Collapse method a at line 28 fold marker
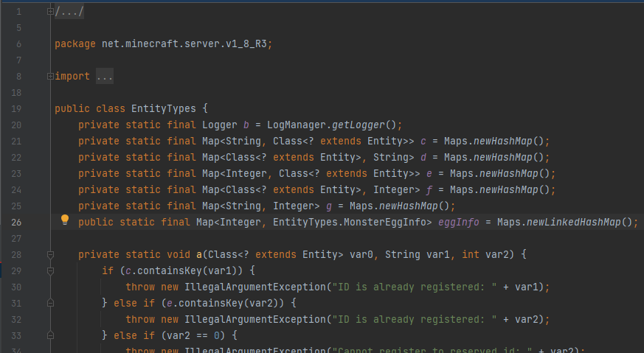This screenshot has width=644, height=353. pos(50,255)
